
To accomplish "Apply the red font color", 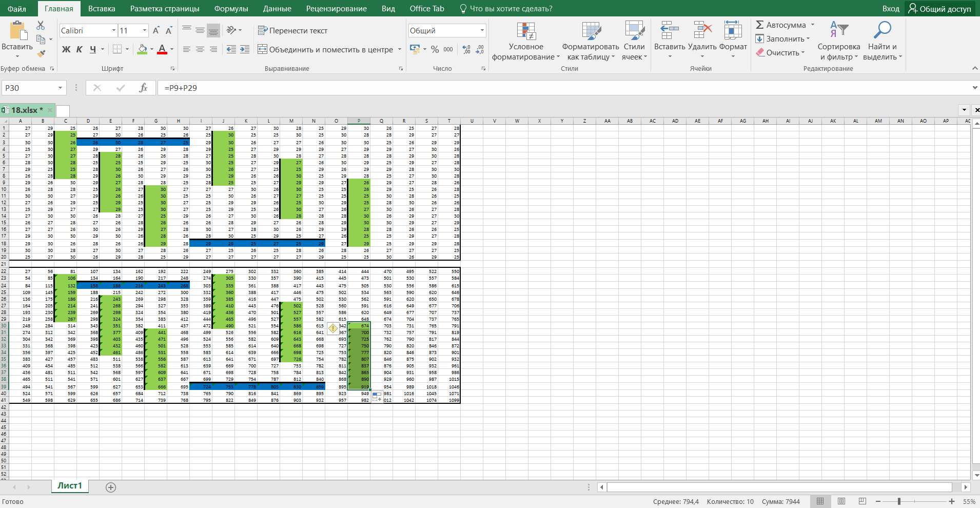I will pyautogui.click(x=162, y=49).
